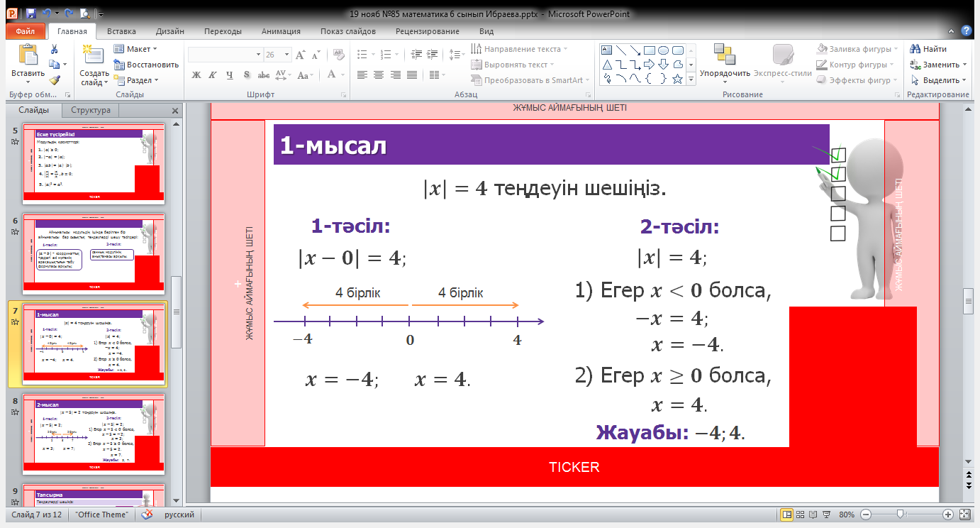
Task: Select the Oval shape
Action: pyautogui.click(x=663, y=50)
